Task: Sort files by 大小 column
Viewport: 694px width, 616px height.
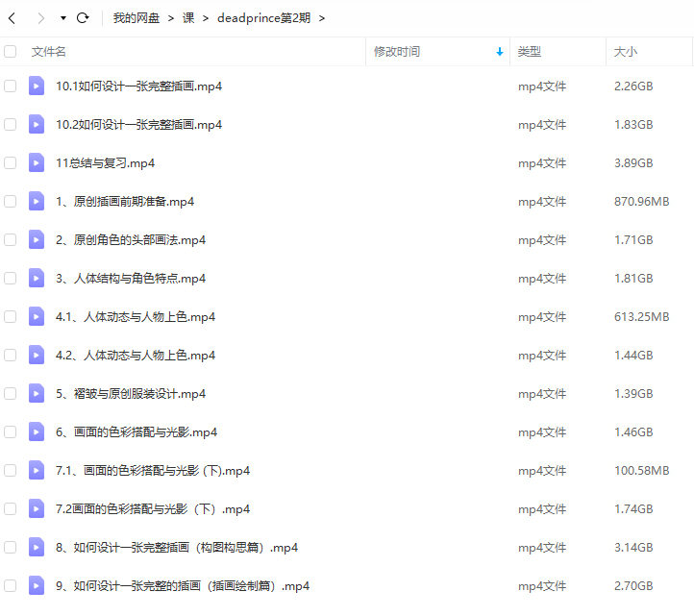Action: (626, 52)
